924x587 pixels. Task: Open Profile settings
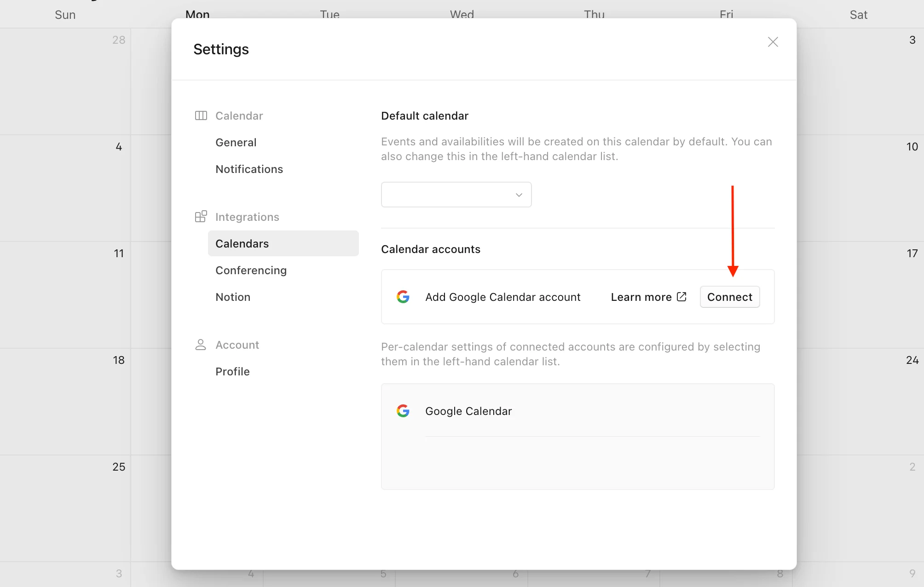[x=232, y=372]
